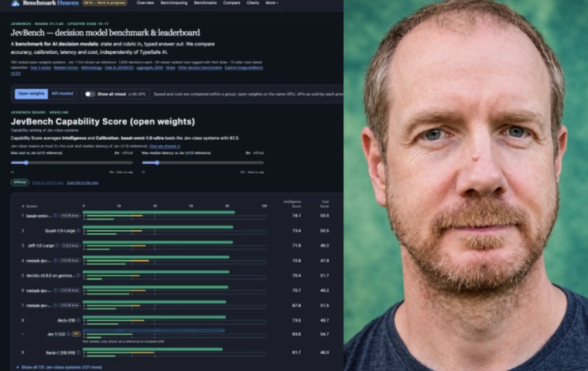Click intelligence score 67.8
The image size is (588, 371).
[296, 305]
